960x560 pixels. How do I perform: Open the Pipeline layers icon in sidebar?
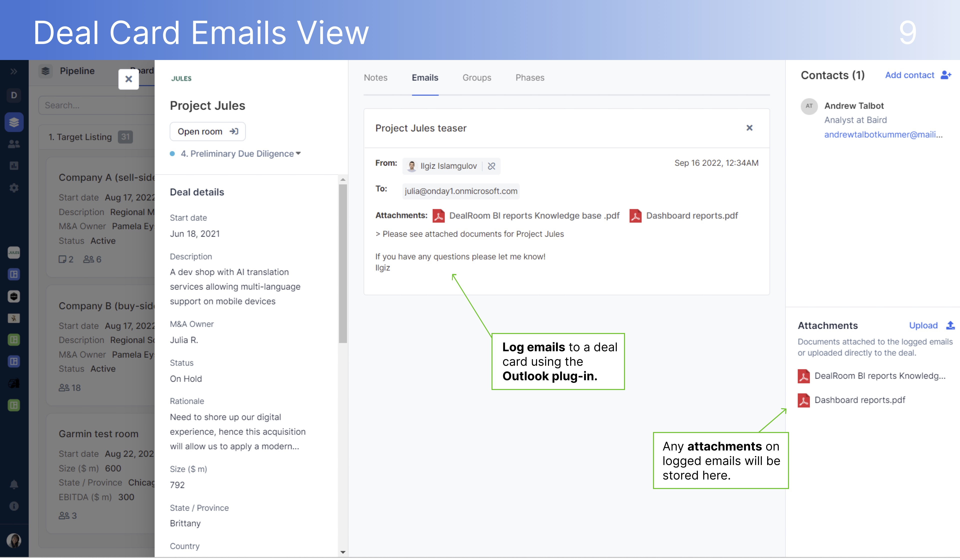(14, 122)
